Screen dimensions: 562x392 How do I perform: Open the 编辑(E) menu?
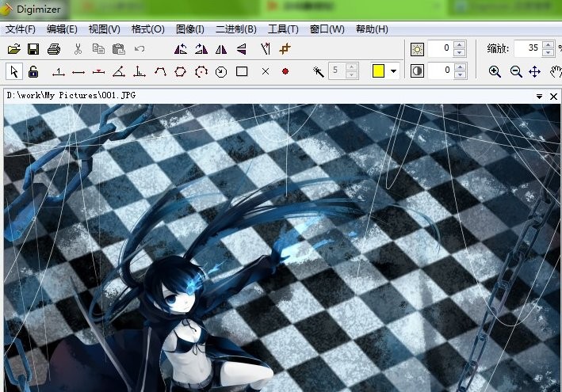pyautogui.click(x=62, y=29)
